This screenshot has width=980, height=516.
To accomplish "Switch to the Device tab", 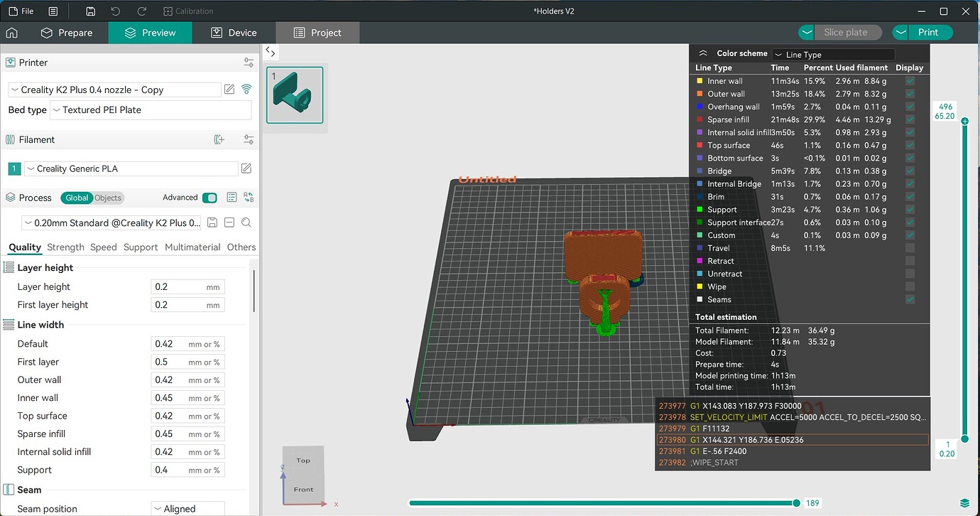I will (235, 32).
